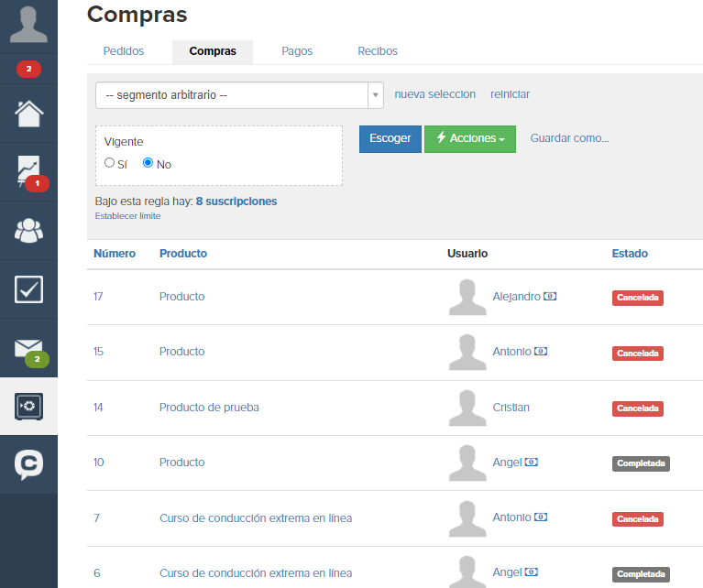Expand the Acciones dropdown button
703x588 pixels.
tap(470, 139)
